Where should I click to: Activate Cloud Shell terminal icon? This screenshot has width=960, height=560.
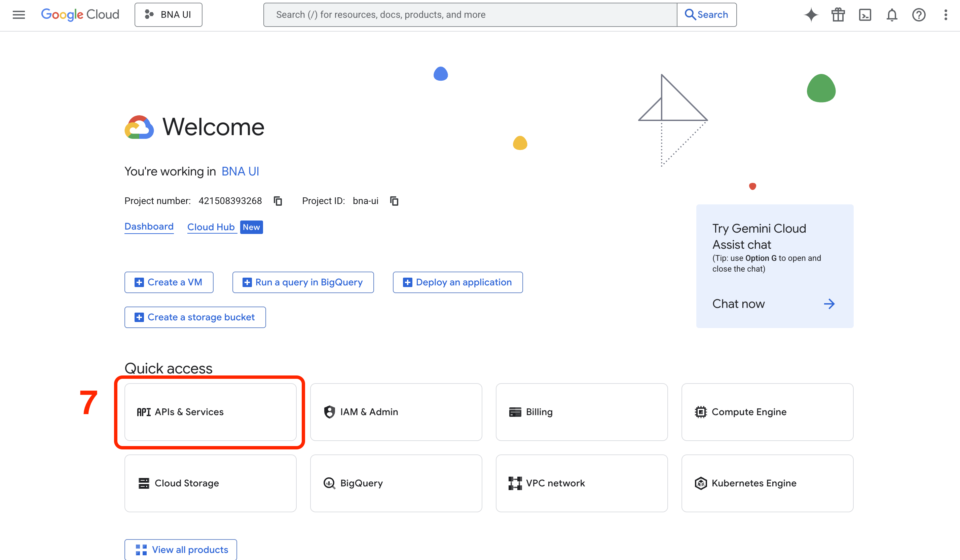(x=865, y=15)
